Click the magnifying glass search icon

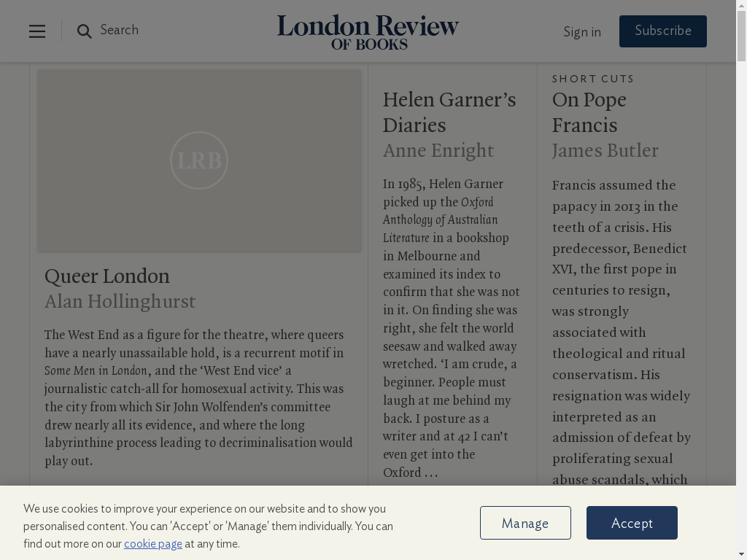[85, 31]
